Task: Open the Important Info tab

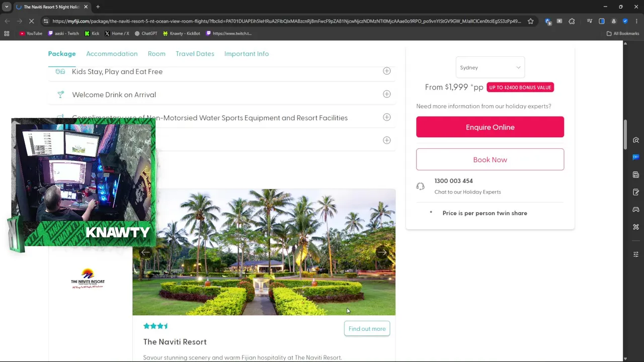Action: (x=247, y=54)
